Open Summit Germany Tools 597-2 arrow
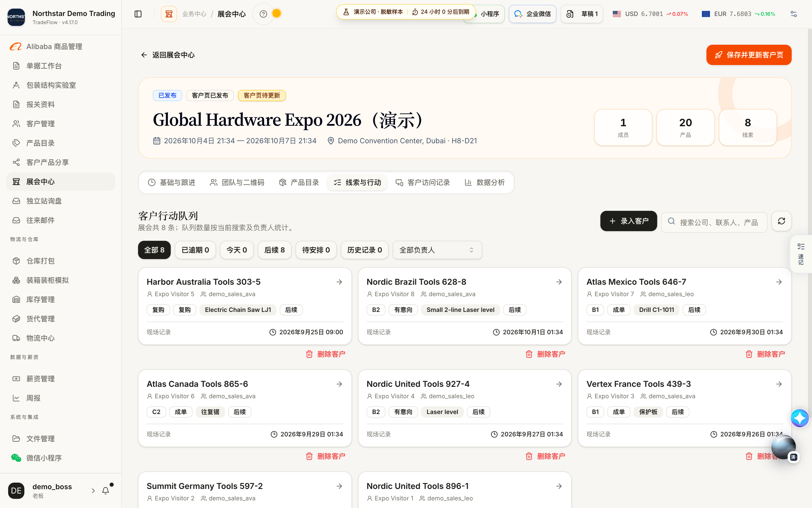 (339, 486)
